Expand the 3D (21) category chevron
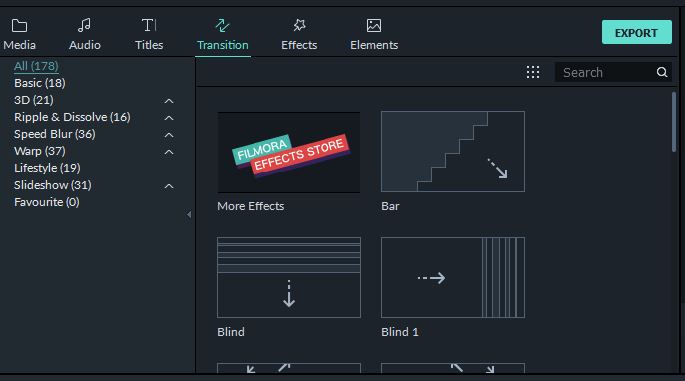Screen dimensions: 685x381 (169, 101)
